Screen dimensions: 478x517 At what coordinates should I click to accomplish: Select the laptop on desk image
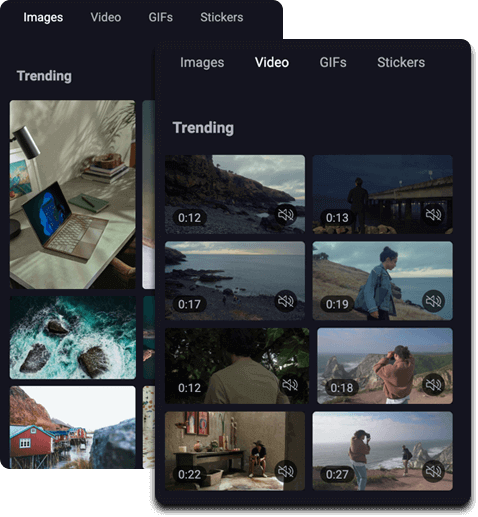tap(73, 194)
